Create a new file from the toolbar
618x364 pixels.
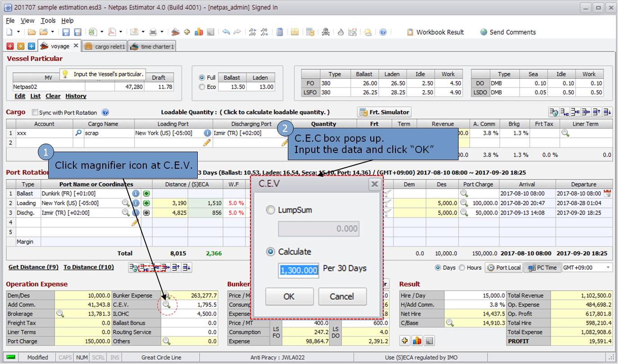9,32
